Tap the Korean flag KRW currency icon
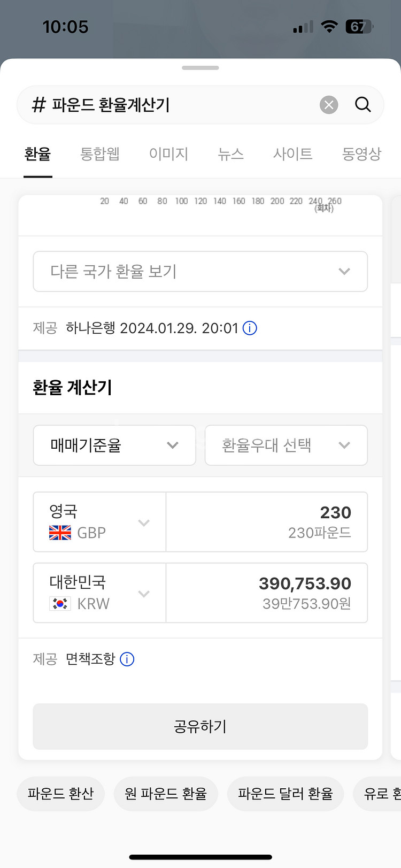 (60, 604)
